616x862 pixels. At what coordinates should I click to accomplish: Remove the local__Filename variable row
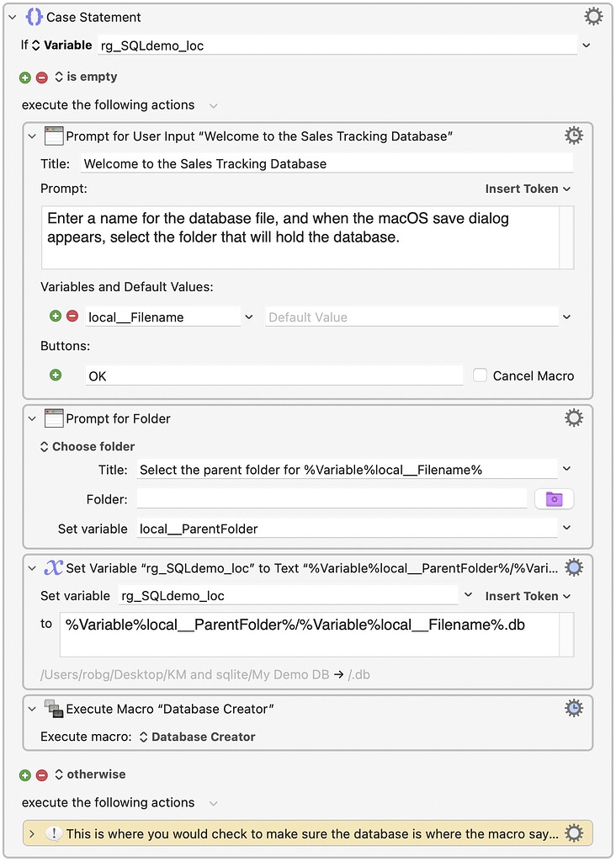[72, 317]
